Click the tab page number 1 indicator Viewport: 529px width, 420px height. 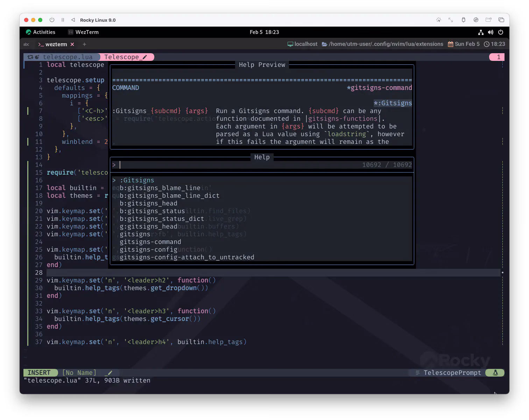point(497,57)
